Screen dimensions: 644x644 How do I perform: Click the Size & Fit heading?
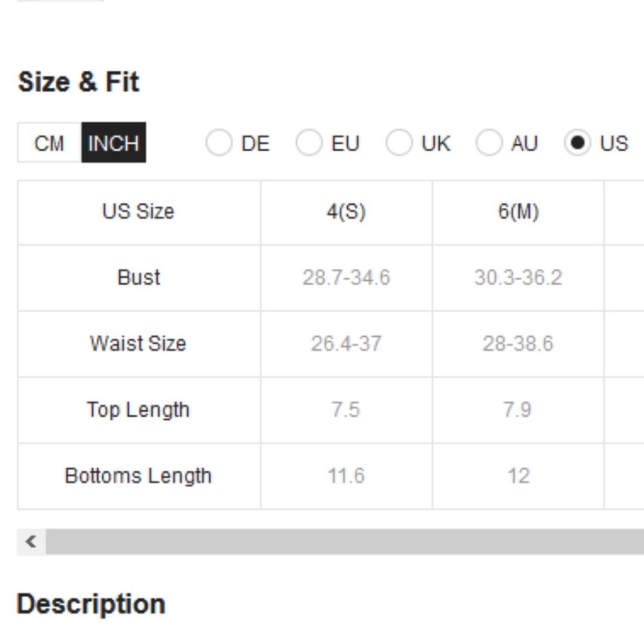(x=79, y=82)
